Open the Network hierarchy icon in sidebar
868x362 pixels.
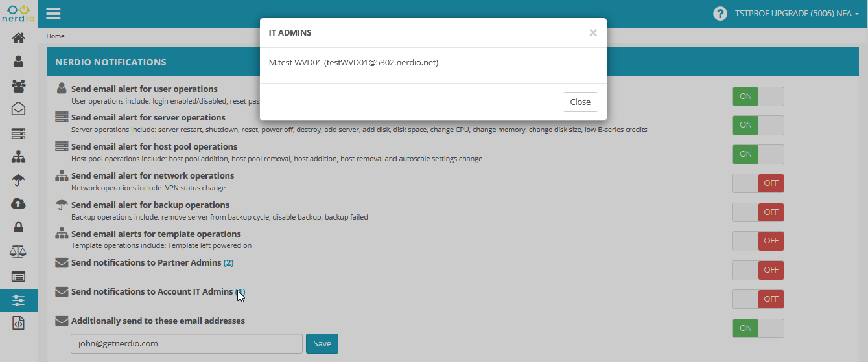pos(18,157)
